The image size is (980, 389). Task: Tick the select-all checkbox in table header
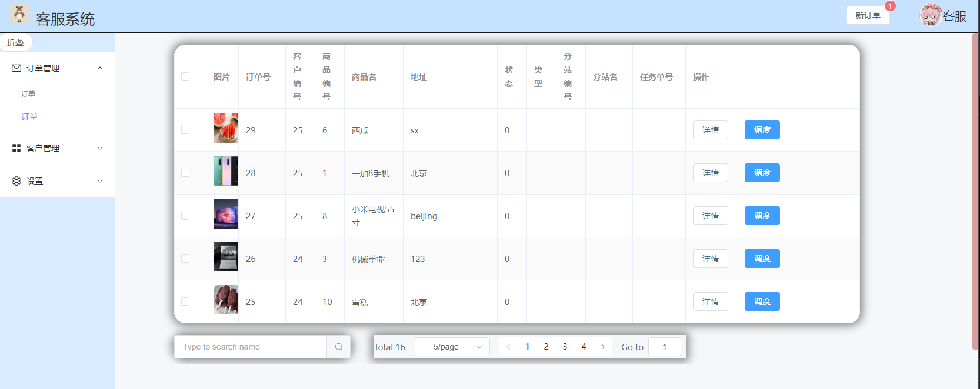(185, 76)
